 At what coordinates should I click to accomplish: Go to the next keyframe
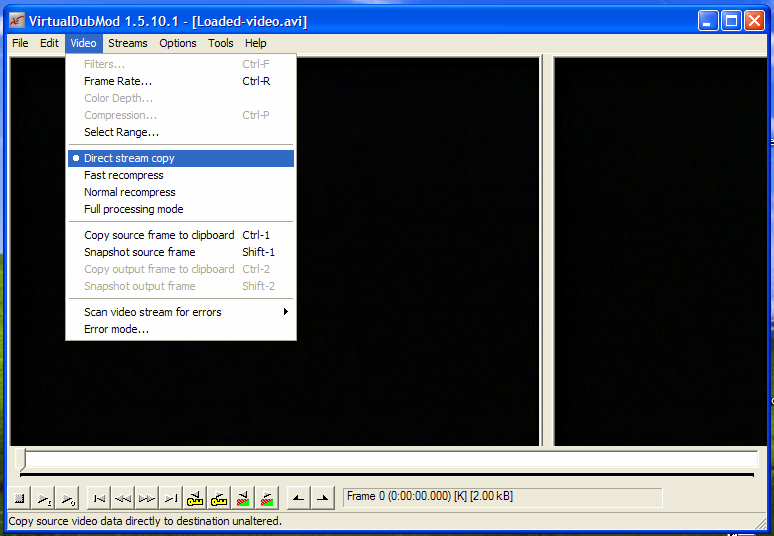coord(219,498)
